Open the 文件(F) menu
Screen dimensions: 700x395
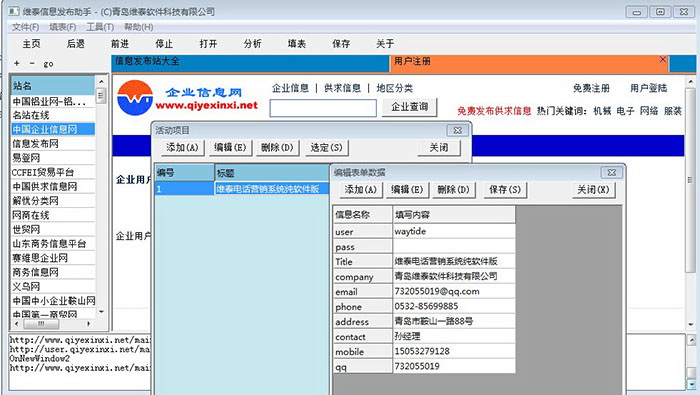tap(25, 27)
